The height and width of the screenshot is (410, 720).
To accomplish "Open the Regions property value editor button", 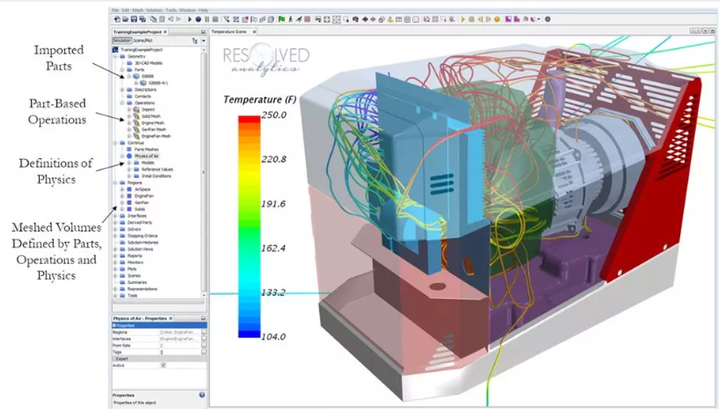I will pyautogui.click(x=203, y=331).
